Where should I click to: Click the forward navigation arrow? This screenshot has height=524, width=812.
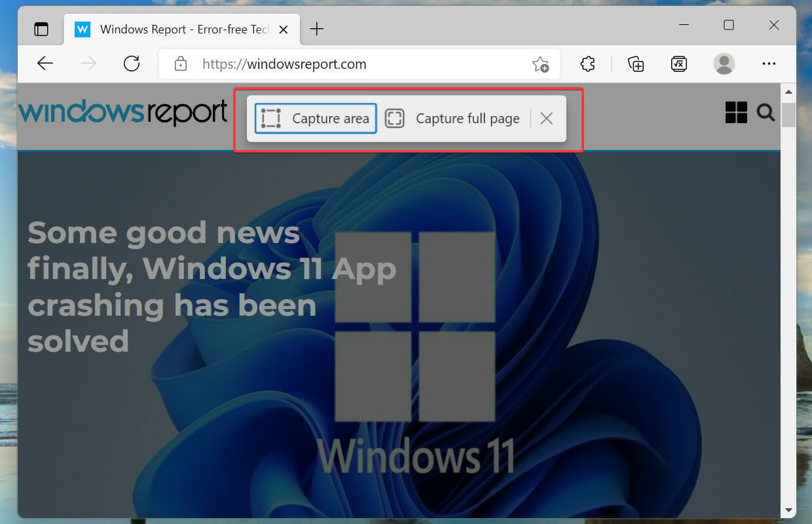(88, 64)
